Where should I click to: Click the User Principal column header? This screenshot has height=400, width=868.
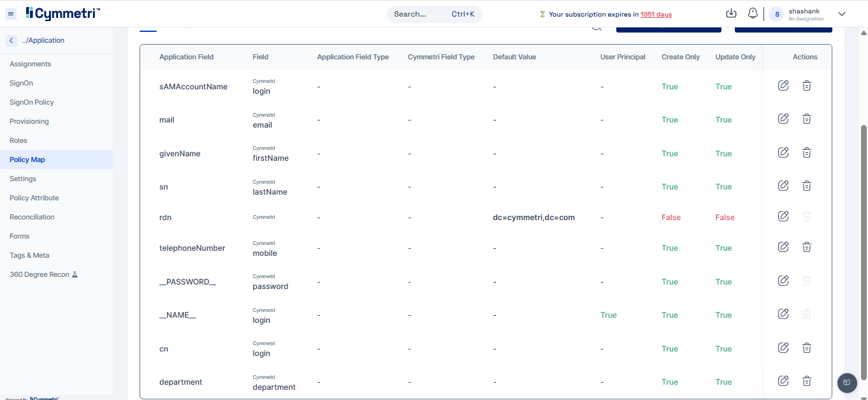coord(623,57)
